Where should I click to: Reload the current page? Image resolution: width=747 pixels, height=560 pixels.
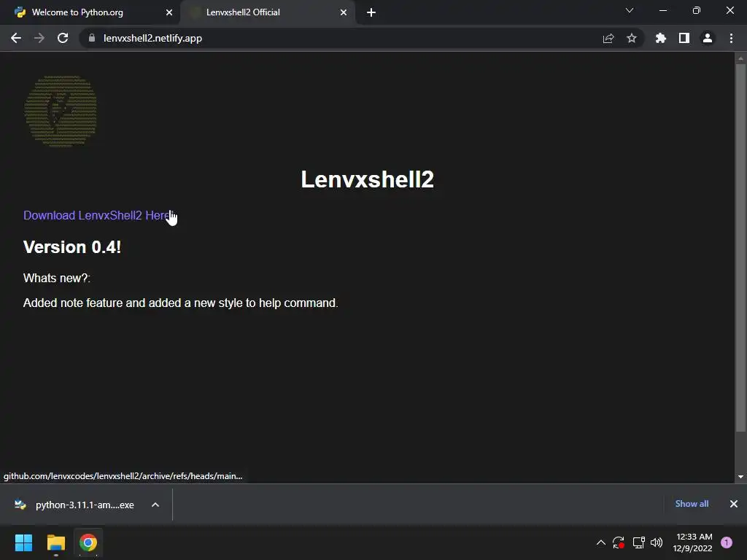click(63, 38)
